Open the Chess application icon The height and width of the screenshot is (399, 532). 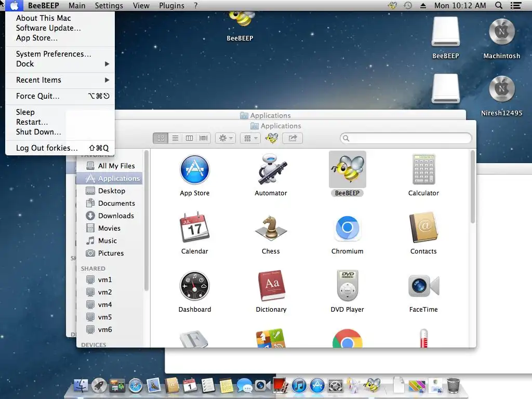pos(271,228)
